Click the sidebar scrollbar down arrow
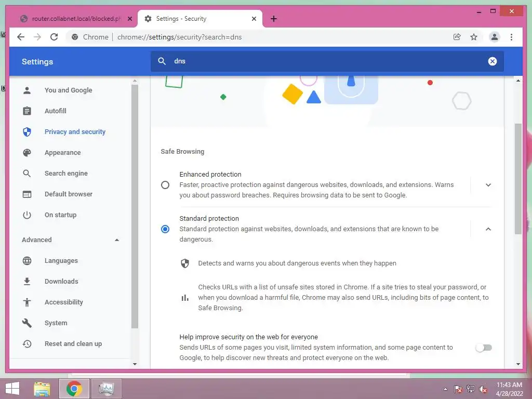Image resolution: width=532 pixels, height=399 pixels. pyautogui.click(x=135, y=364)
